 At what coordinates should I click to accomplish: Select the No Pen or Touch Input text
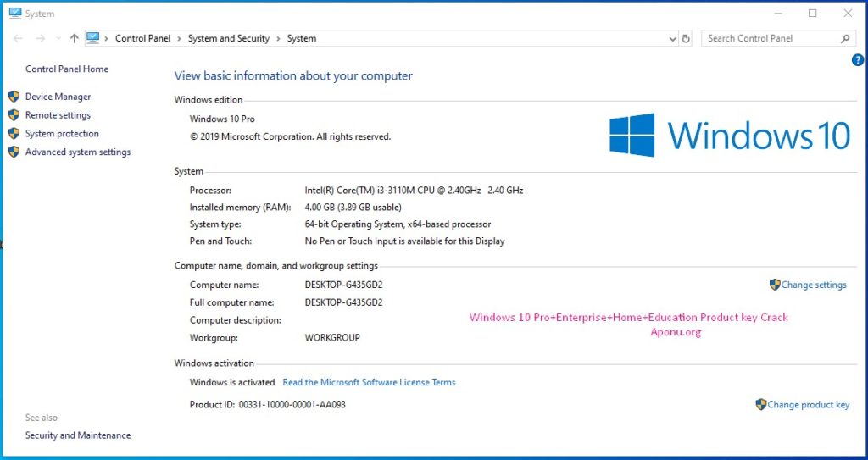coord(404,241)
